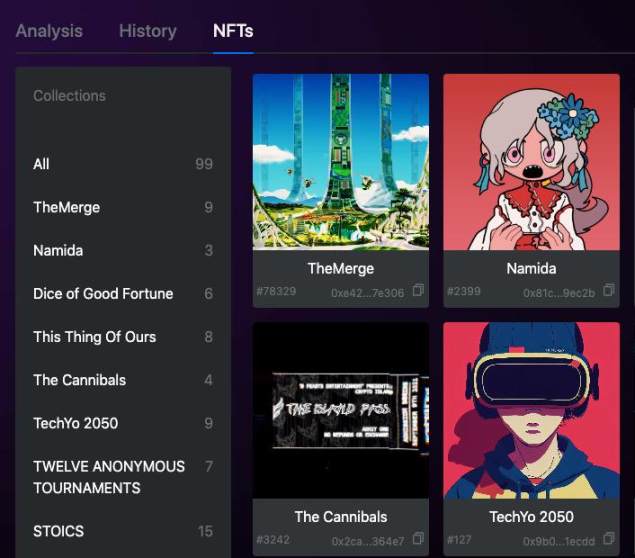Filter by TechYo 2050 collection in sidebar

click(x=123, y=423)
